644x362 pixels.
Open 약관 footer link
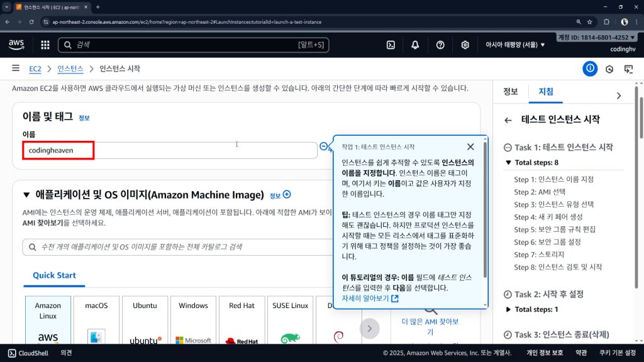click(x=580, y=353)
